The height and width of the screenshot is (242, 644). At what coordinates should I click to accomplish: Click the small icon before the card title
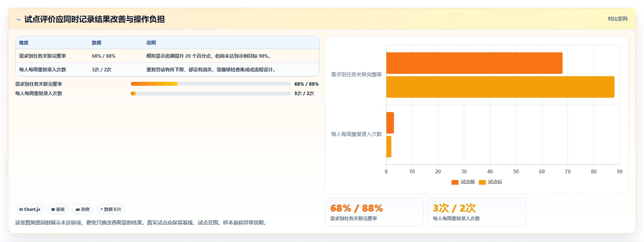click(18, 19)
